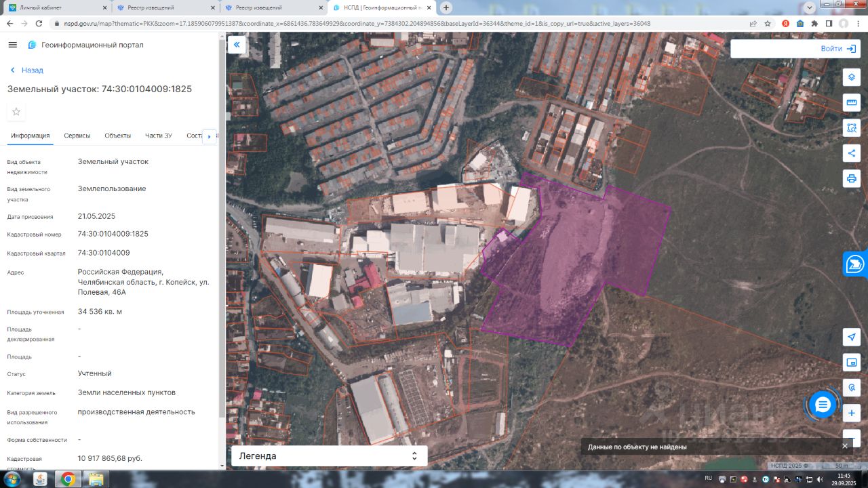The width and height of the screenshot is (868, 488).
Task: Switch to the Личный кабинет browser tab
Action: pyautogui.click(x=57, y=7)
